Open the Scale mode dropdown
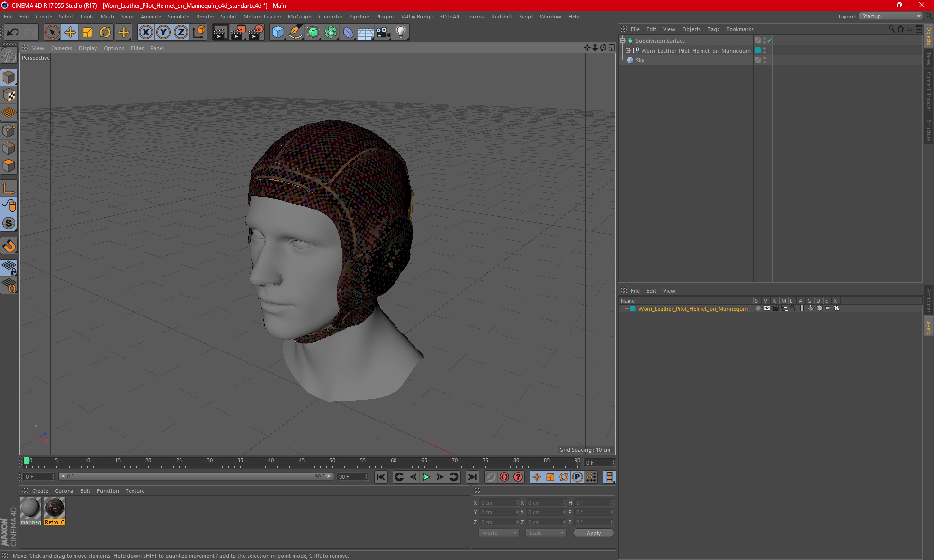 pos(546,533)
